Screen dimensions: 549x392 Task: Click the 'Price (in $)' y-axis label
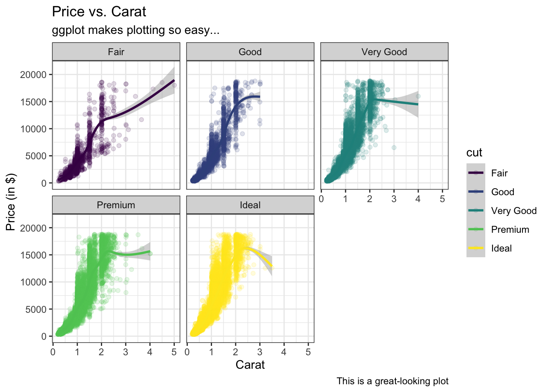pyautogui.click(x=11, y=202)
